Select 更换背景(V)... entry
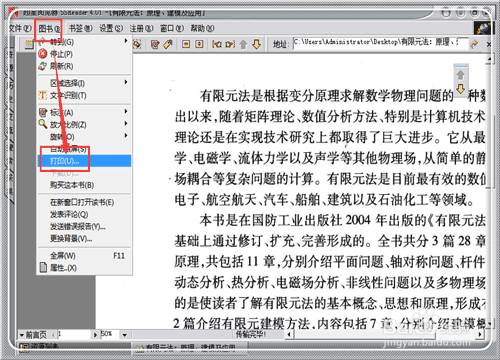 coord(84,239)
